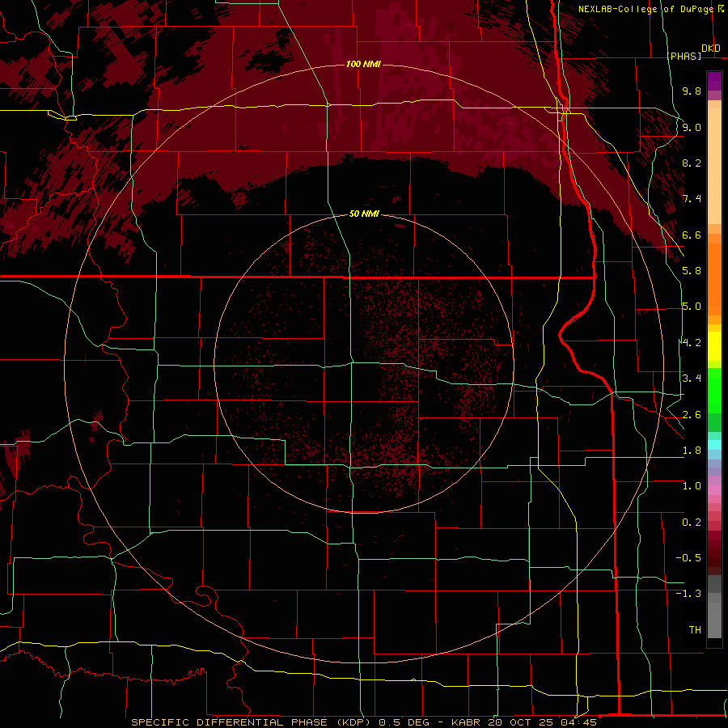728x728 pixels.
Task: Click the [PHAS] label above color bar
Action: (x=684, y=56)
